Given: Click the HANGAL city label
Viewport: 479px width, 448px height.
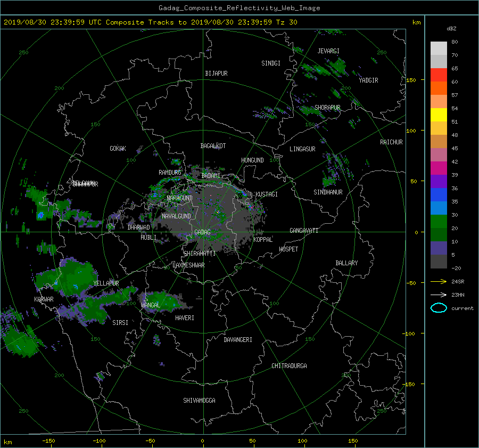Looking at the screenshot, I should tap(150, 305).
